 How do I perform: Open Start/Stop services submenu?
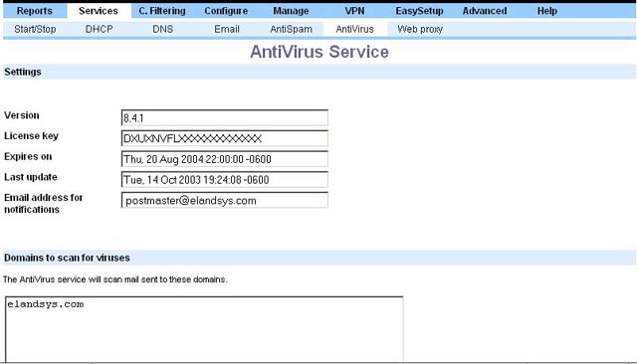pos(35,29)
